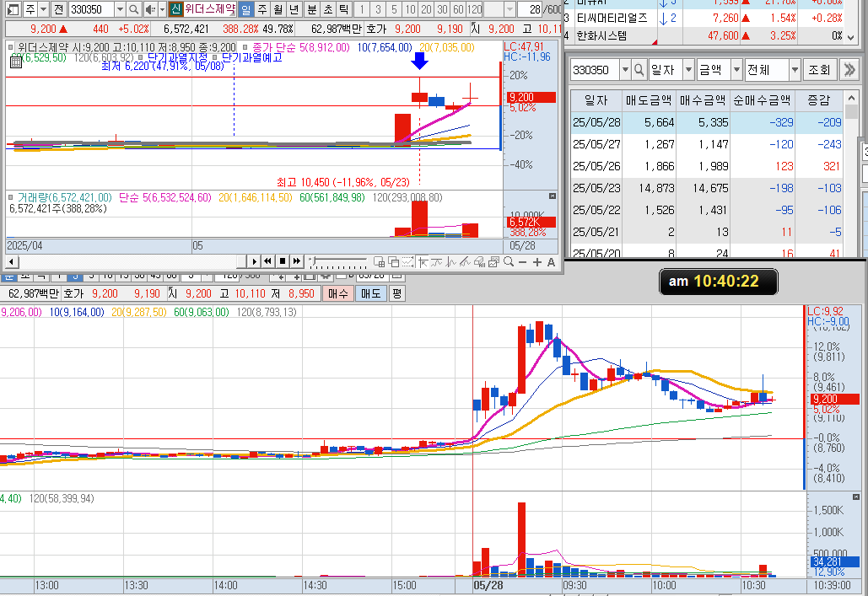868x596 pixels.
Task: Open the 일자 dropdown
Action: pos(688,70)
